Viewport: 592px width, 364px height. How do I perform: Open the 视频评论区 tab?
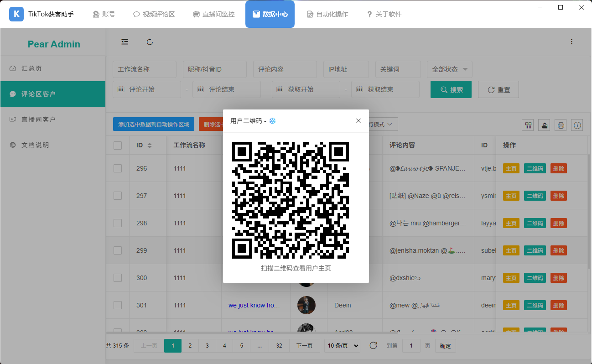pos(154,14)
